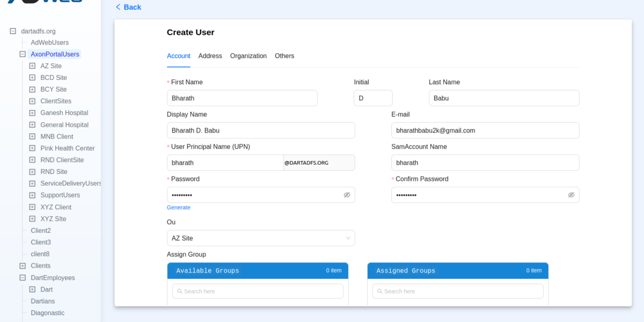Screen dimensions: 644x322
Task: Select Client3 in the sidebar tree
Action: 40,242
